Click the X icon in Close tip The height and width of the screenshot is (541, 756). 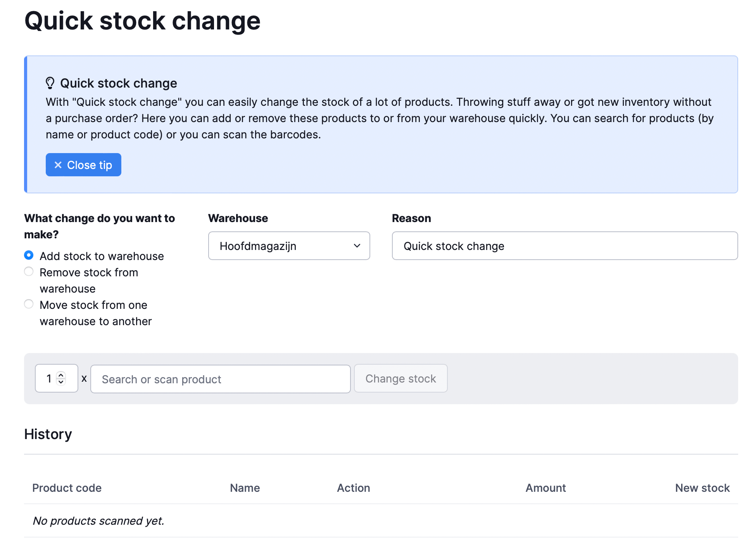tap(58, 165)
